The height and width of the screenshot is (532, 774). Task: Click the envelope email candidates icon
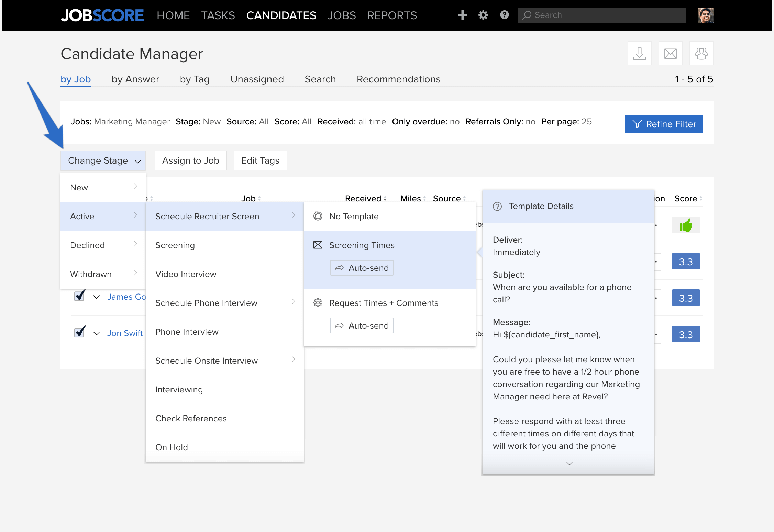[670, 53]
